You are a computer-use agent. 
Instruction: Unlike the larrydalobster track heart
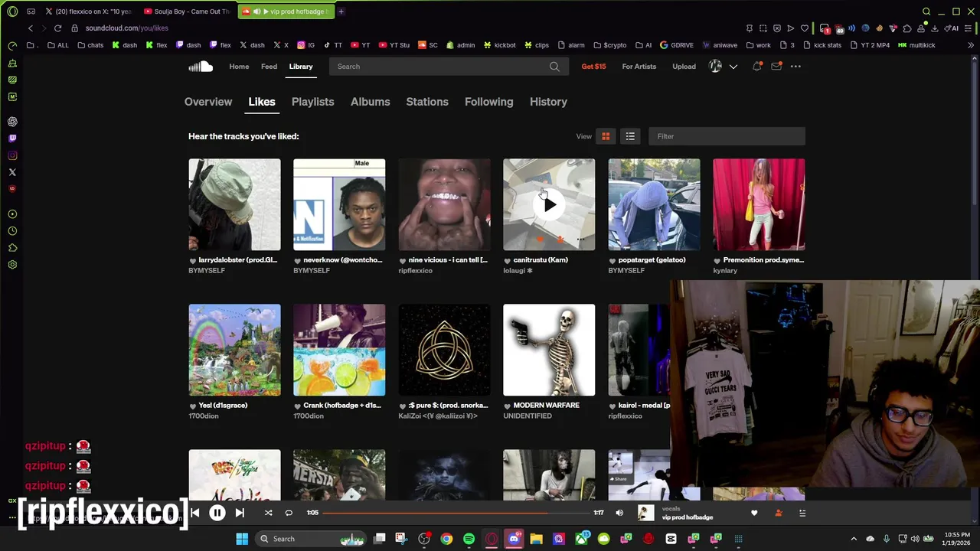click(x=193, y=260)
